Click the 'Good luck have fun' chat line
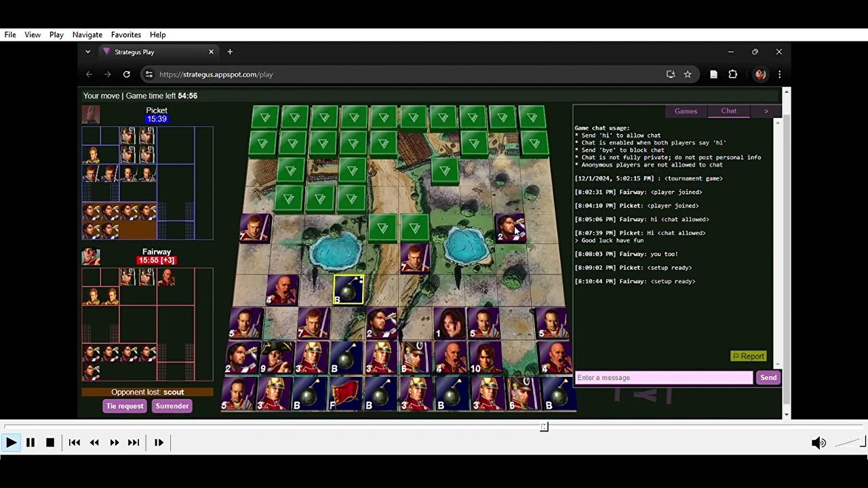The image size is (868, 488). pos(609,240)
